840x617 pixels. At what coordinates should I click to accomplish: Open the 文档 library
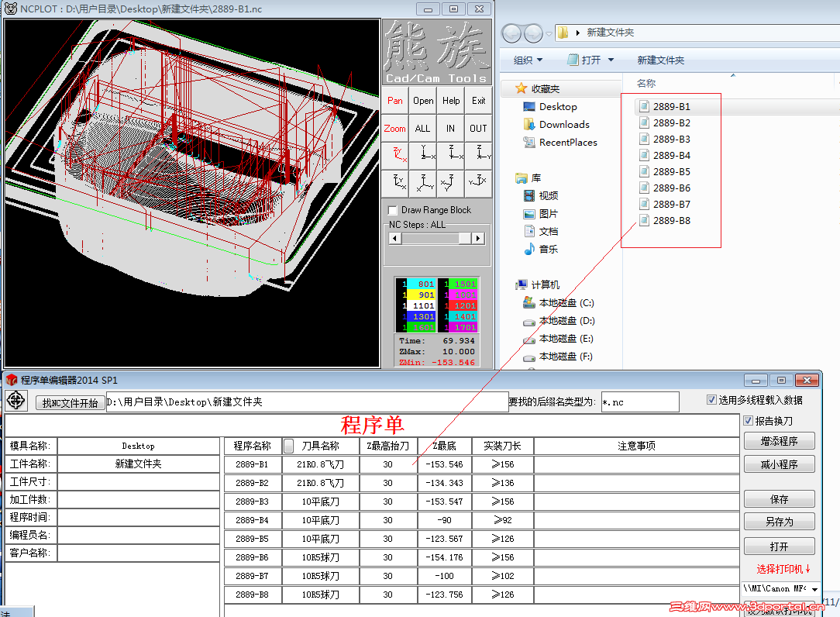coord(548,231)
